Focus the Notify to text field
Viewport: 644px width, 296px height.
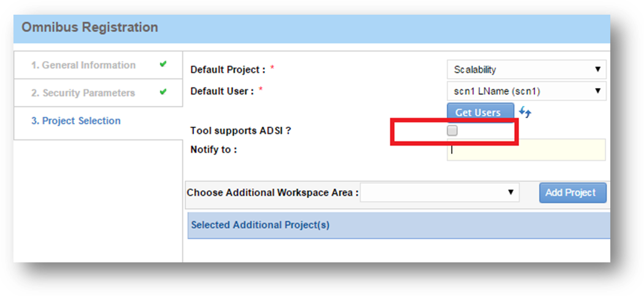[x=526, y=150]
